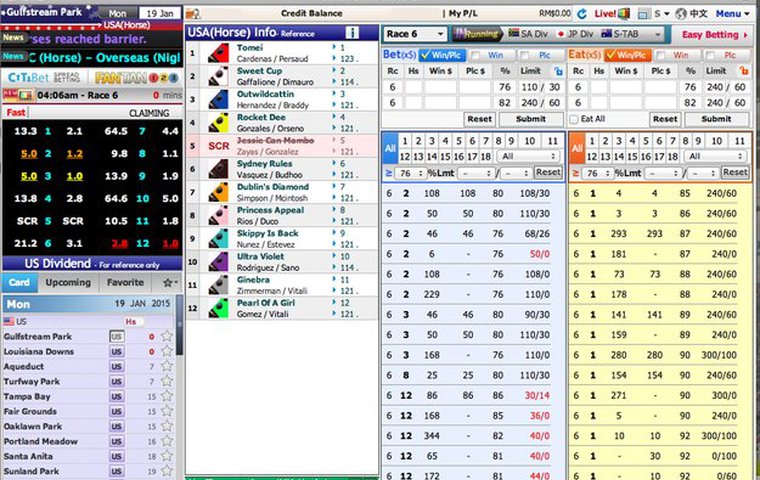Viewport: 760px width, 480px height.
Task: Click Sydney Rules jockey silk icon
Action: pos(219,169)
